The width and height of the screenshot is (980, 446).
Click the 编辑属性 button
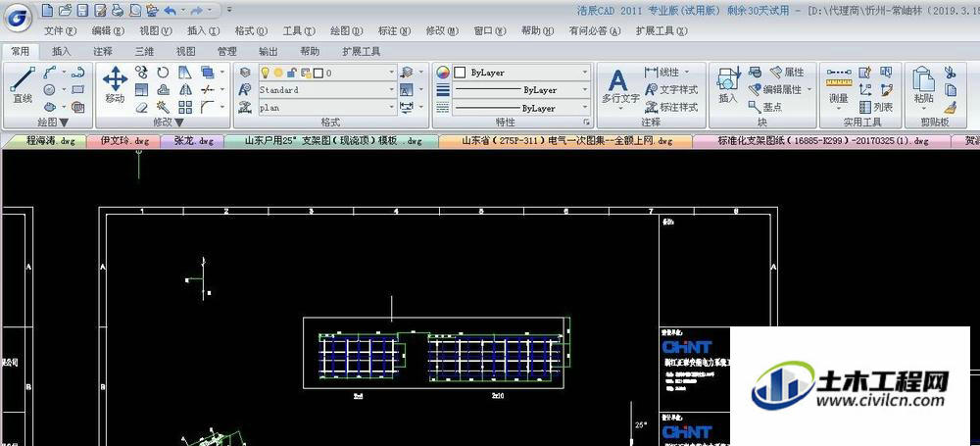click(776, 90)
